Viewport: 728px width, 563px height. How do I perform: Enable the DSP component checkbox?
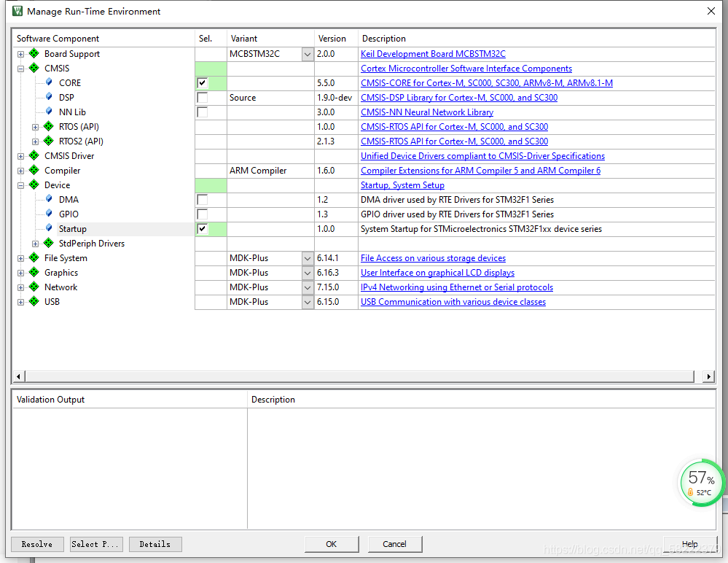pyautogui.click(x=203, y=98)
